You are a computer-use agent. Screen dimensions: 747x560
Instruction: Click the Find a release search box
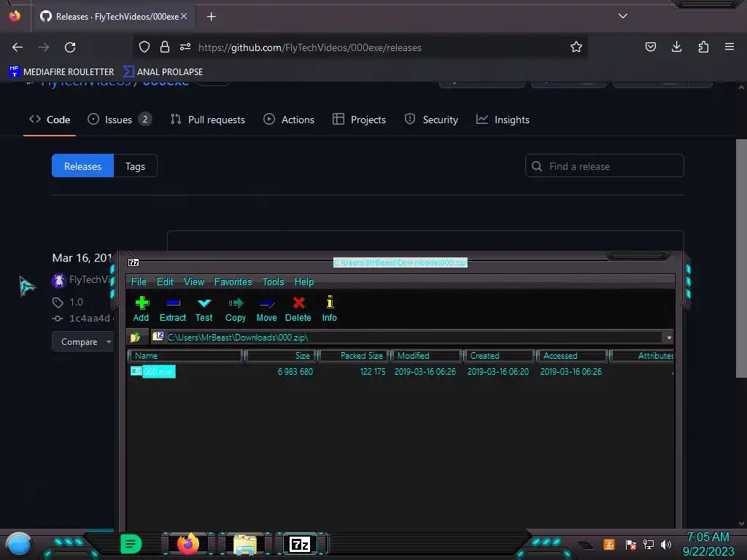coord(605,166)
